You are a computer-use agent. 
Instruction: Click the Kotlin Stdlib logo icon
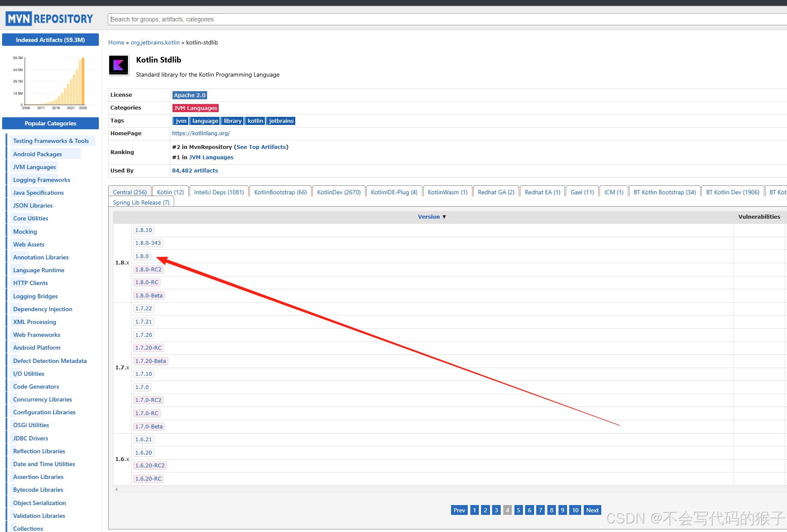click(119, 65)
